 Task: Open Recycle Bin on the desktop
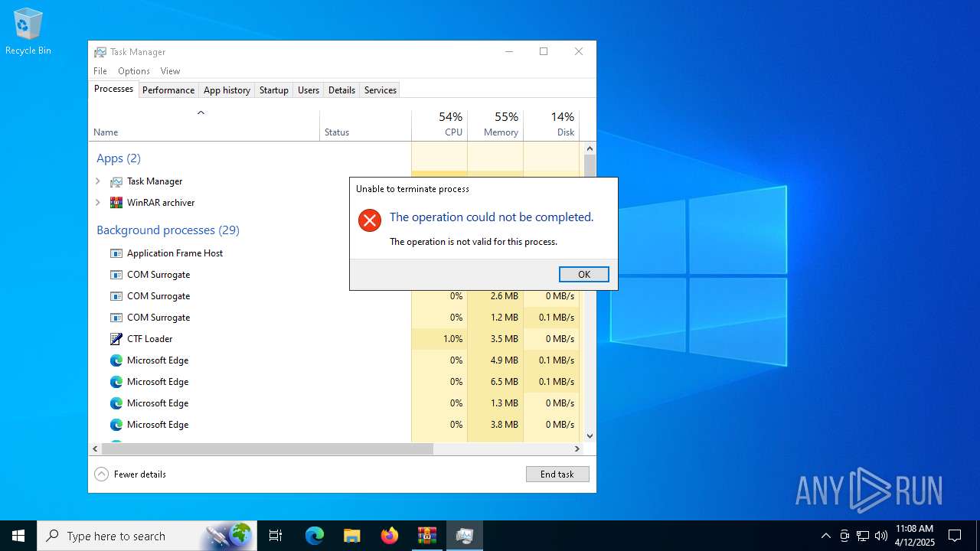pyautogui.click(x=28, y=31)
